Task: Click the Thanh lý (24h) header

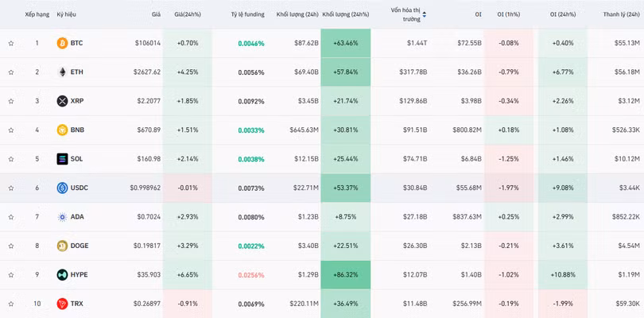Action: coord(621,14)
